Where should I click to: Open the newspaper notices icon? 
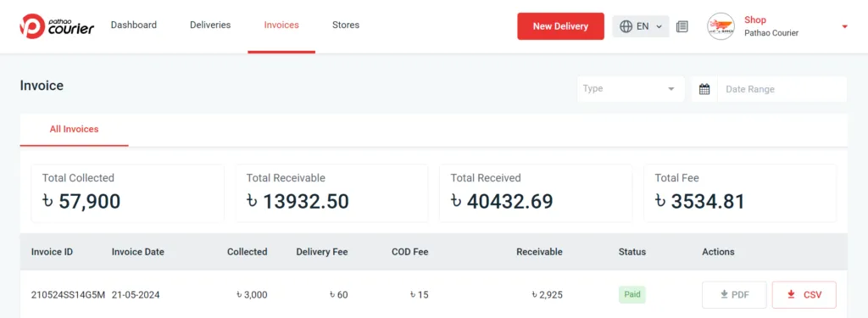[x=682, y=26]
